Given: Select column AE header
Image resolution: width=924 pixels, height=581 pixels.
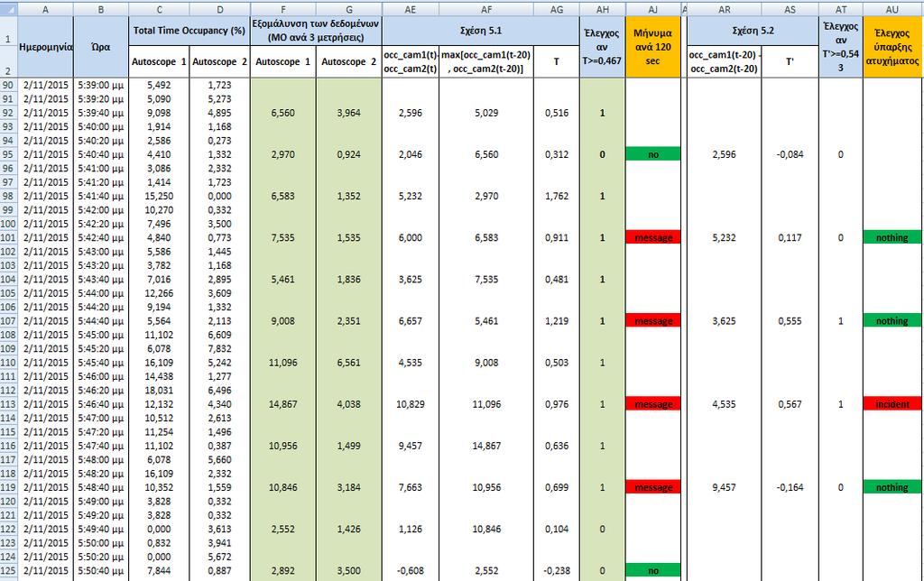Looking at the screenshot, I should pos(411,9).
